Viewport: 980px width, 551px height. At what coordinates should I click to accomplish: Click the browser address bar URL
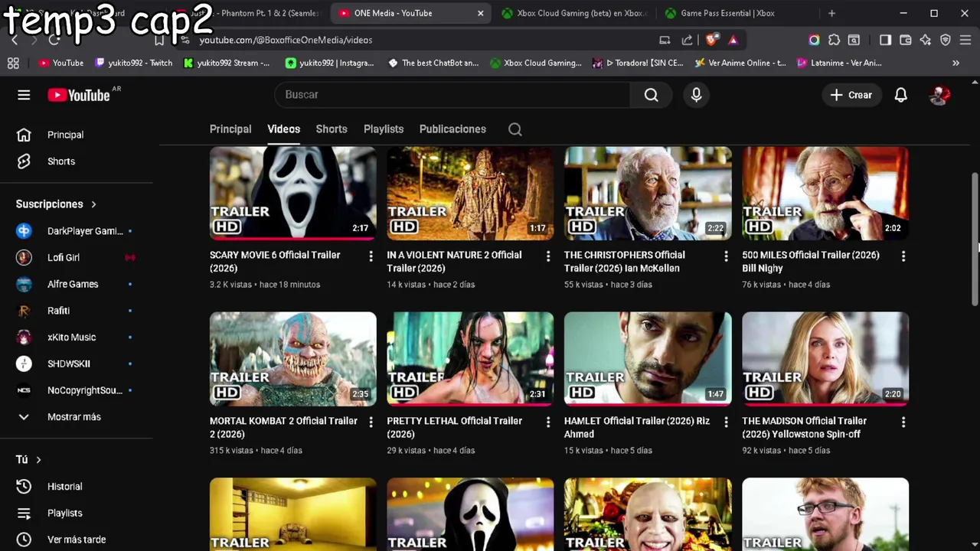286,40
